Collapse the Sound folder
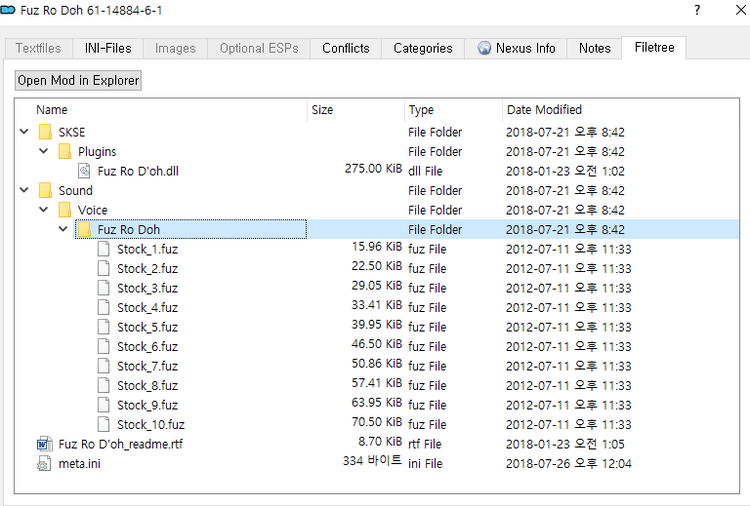The image size is (750, 506). (x=24, y=190)
